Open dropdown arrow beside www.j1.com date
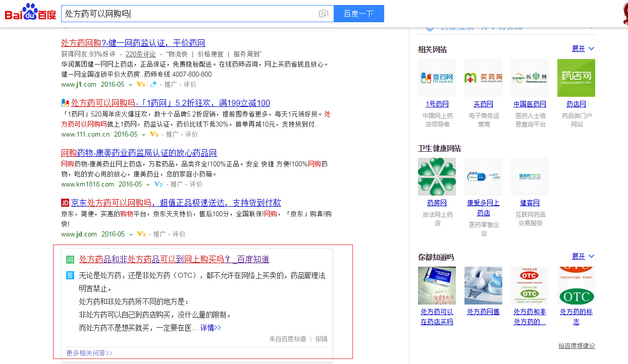 point(130,85)
